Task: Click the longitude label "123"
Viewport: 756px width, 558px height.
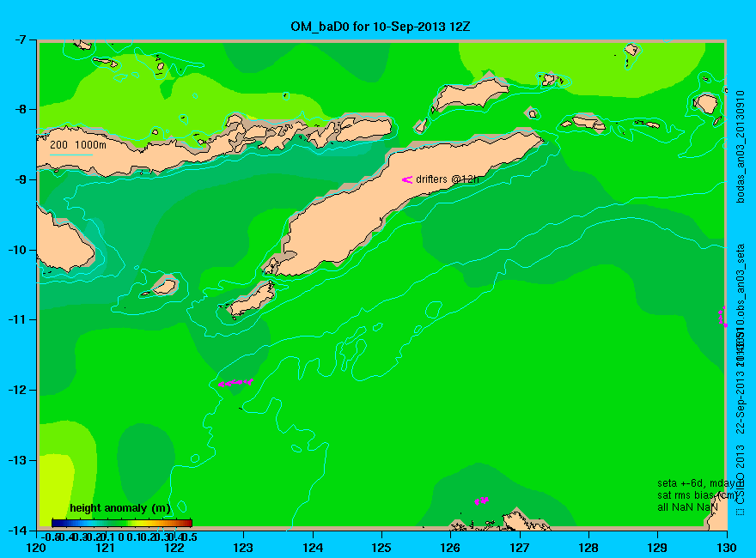Action: click(x=243, y=548)
